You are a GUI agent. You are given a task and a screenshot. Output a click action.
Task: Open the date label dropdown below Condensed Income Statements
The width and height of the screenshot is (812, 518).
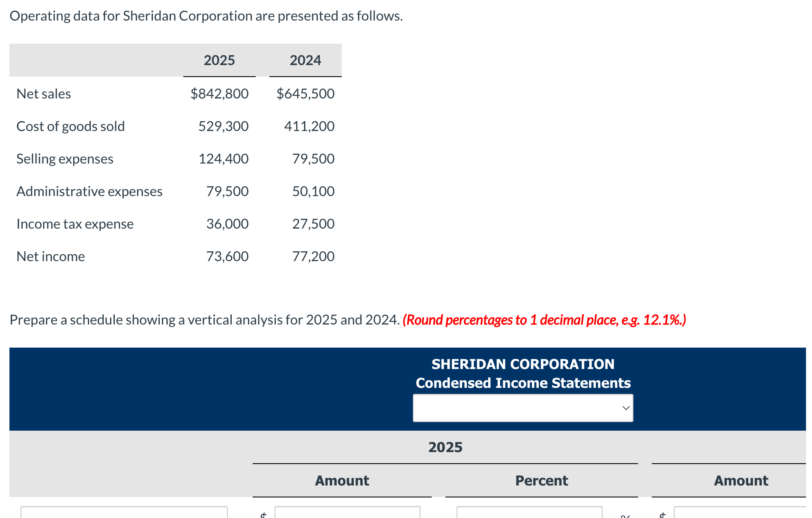pyautogui.click(x=522, y=407)
